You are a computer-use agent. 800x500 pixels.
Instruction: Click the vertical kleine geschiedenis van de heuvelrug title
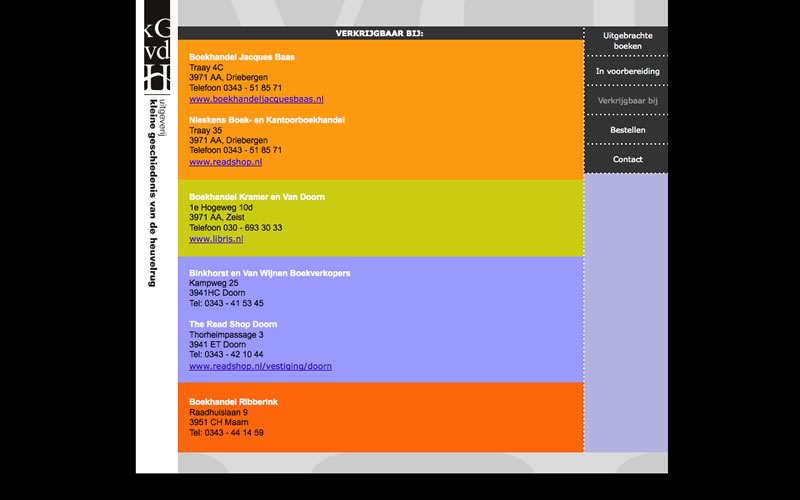(x=152, y=190)
